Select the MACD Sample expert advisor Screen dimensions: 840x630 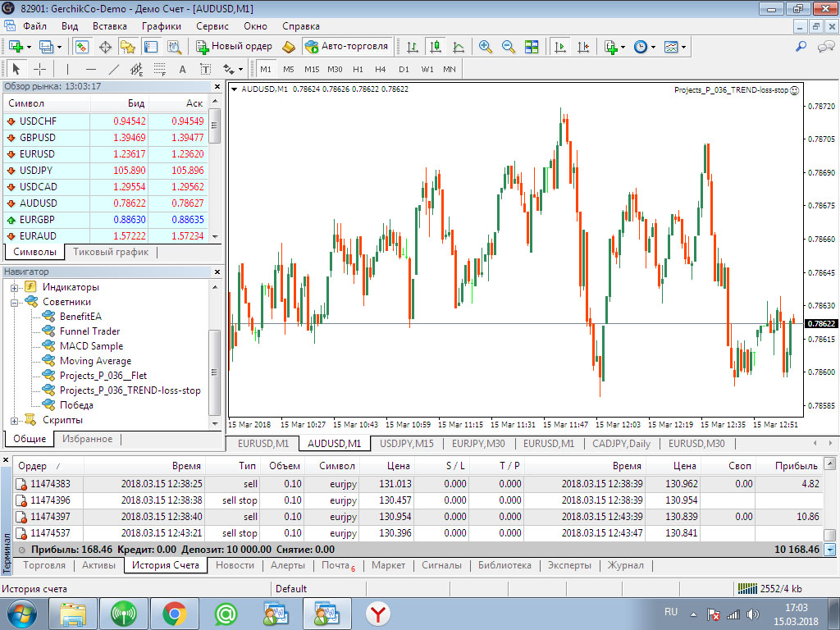pos(91,346)
